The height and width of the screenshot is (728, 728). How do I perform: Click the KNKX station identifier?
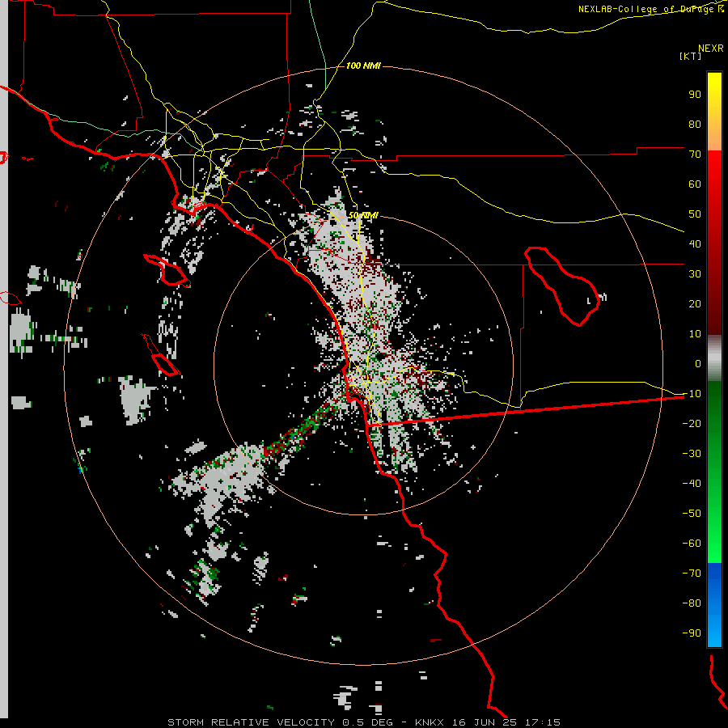click(x=430, y=722)
